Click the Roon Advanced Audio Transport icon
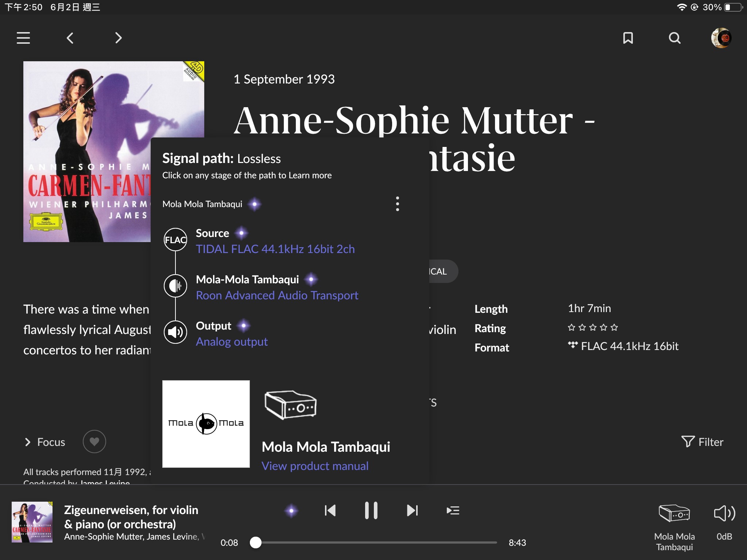 [x=175, y=285]
